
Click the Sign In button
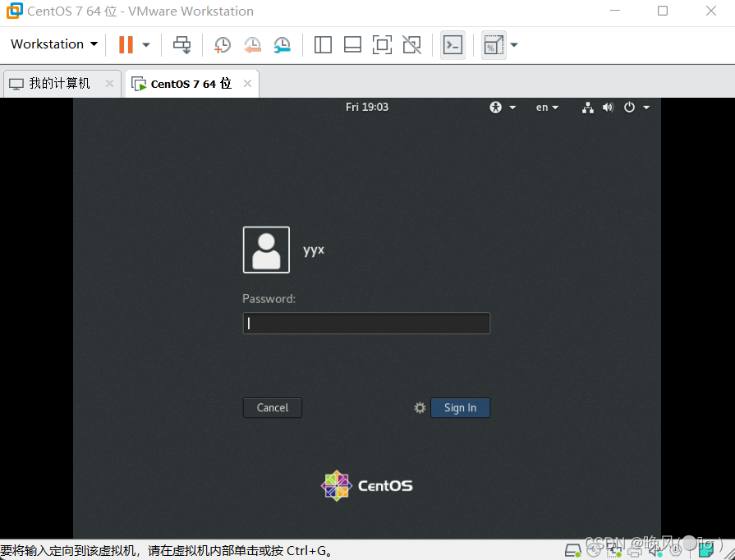coord(461,408)
